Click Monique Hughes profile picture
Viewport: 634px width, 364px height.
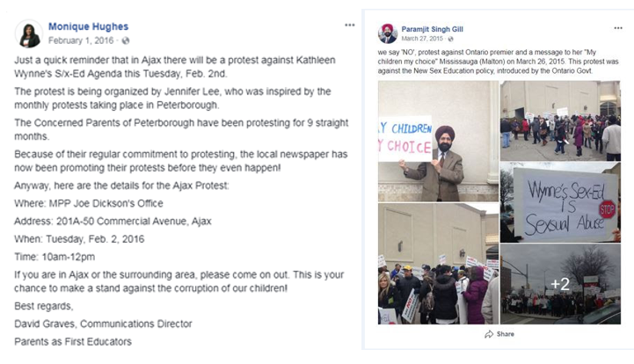[29, 33]
